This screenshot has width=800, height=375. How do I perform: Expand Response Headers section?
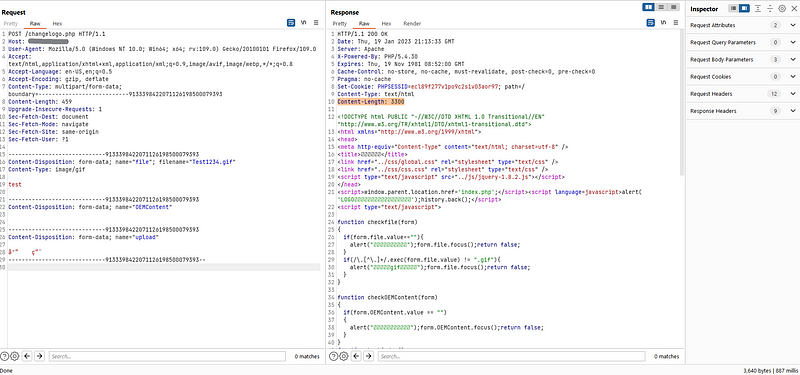[x=792, y=111]
